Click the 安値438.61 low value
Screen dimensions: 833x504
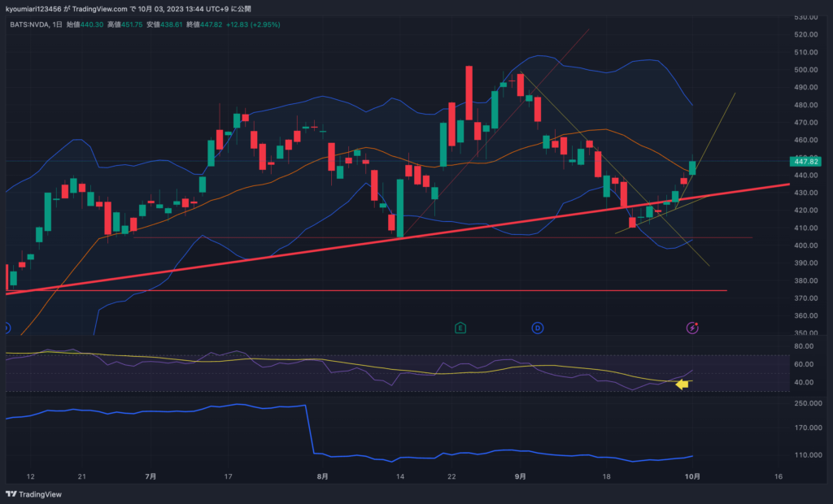(164, 24)
